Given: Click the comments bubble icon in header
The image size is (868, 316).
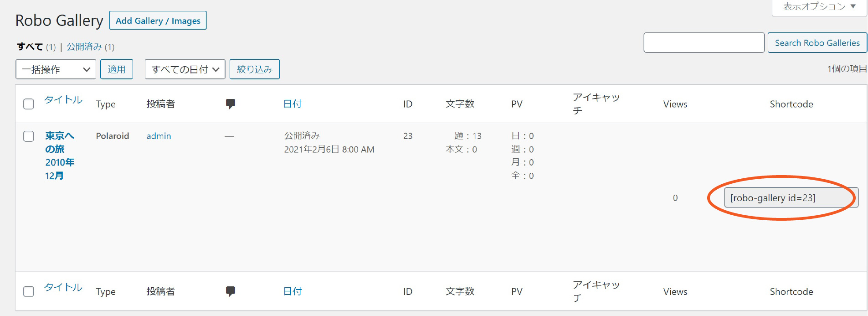Looking at the screenshot, I should [x=231, y=104].
